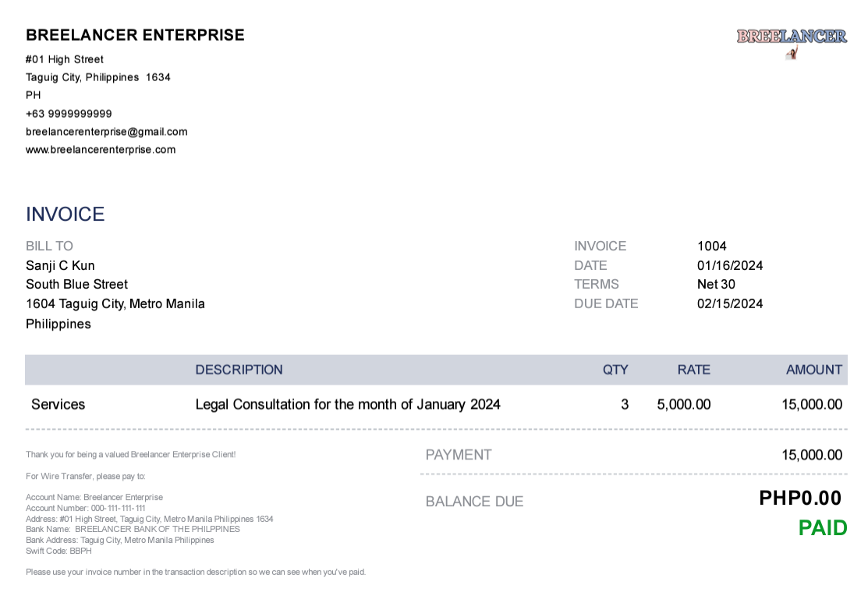Screen dimensions: 868x589
Task: Click the Net 30 terms value
Action: pos(715,285)
